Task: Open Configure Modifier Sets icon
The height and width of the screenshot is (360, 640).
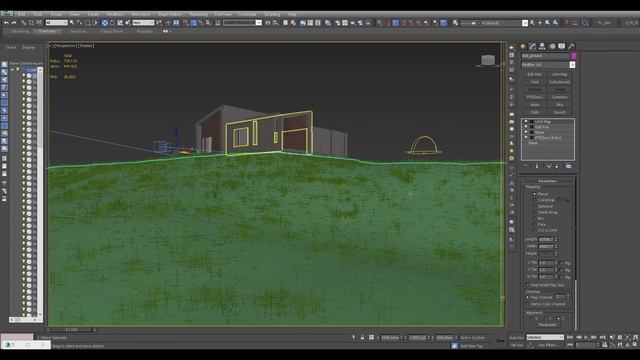Action: coord(569,166)
